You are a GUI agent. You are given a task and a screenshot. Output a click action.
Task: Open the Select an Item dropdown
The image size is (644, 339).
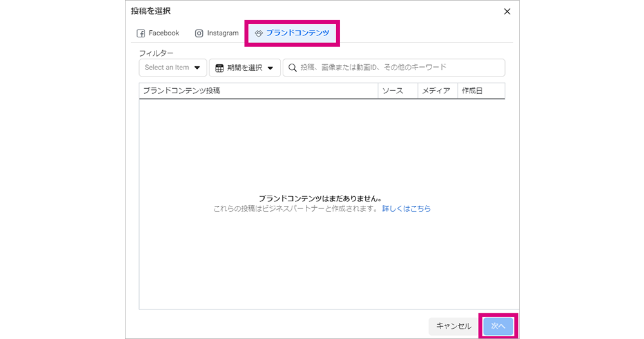pyautogui.click(x=173, y=68)
